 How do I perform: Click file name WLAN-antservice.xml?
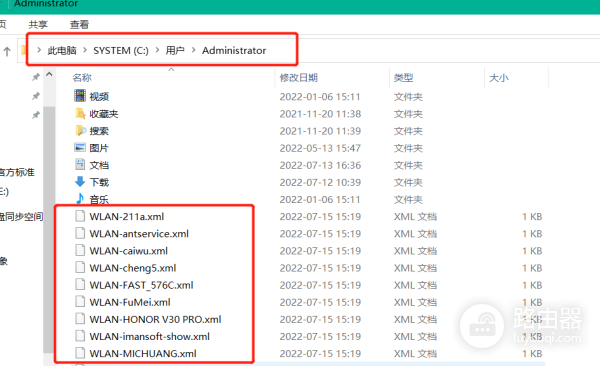tap(139, 234)
